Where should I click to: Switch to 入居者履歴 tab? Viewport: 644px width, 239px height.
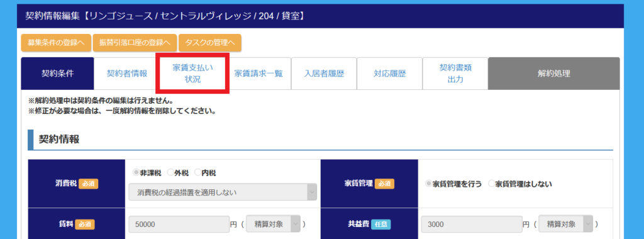(324, 74)
